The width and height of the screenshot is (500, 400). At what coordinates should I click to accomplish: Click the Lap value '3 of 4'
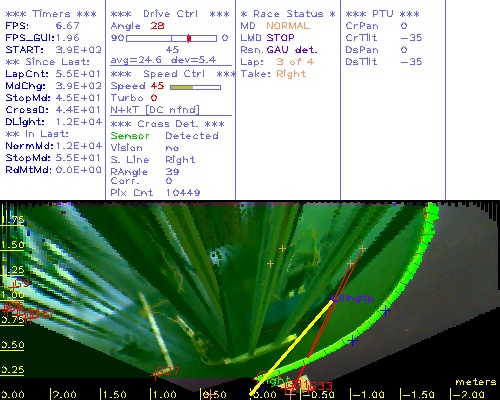295,62
